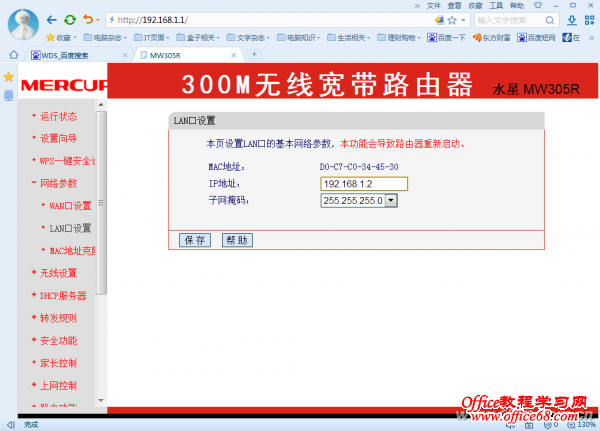Click the 保存 button
The width and height of the screenshot is (600, 431).
tap(195, 240)
